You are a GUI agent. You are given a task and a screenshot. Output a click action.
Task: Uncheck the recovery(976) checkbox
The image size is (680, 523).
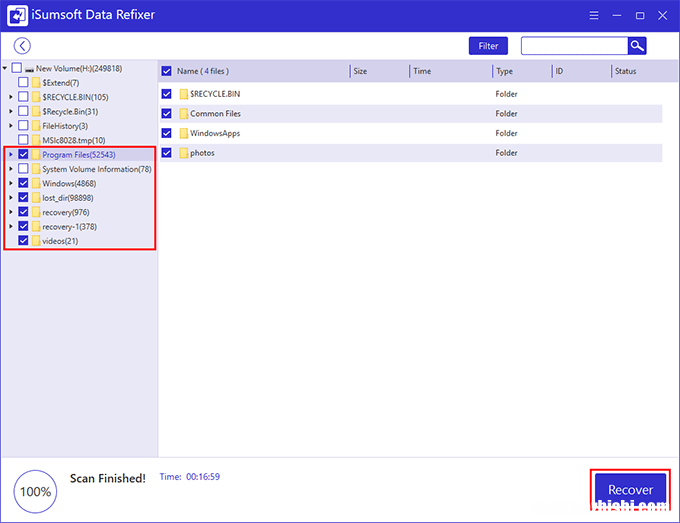coord(23,212)
